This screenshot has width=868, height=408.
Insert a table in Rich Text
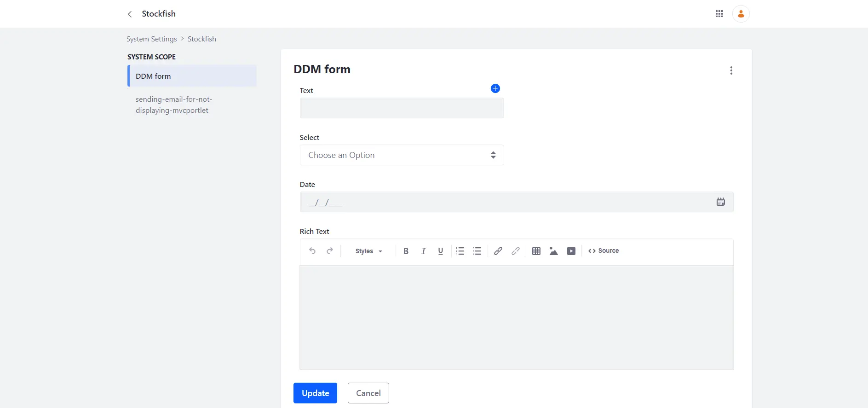(x=536, y=251)
